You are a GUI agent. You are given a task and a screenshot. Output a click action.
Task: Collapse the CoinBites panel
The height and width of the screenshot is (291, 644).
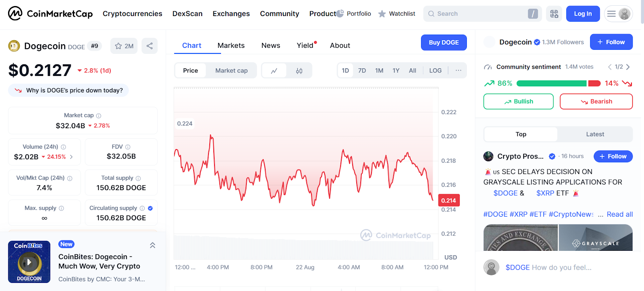click(153, 245)
